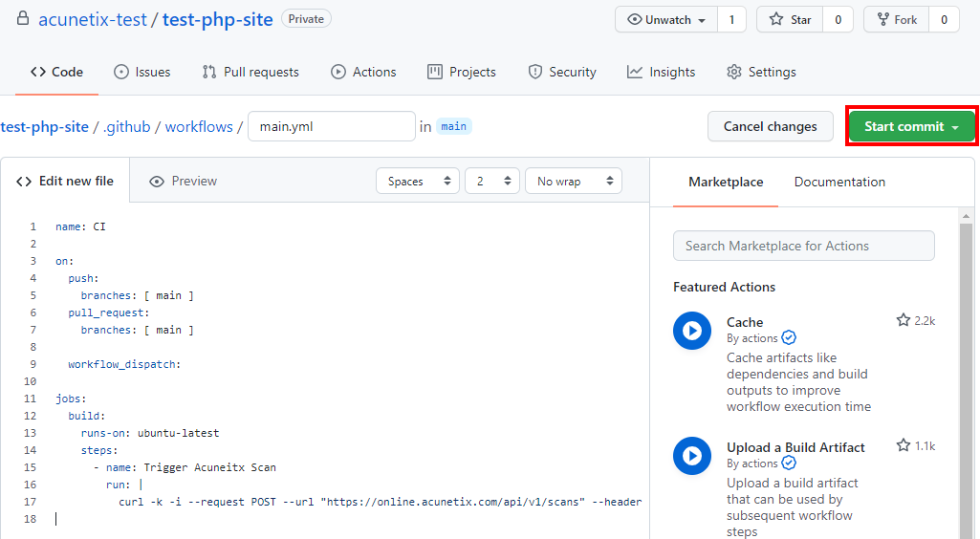Open the Security tab
Image resolution: width=980 pixels, height=539 pixels.
click(562, 72)
